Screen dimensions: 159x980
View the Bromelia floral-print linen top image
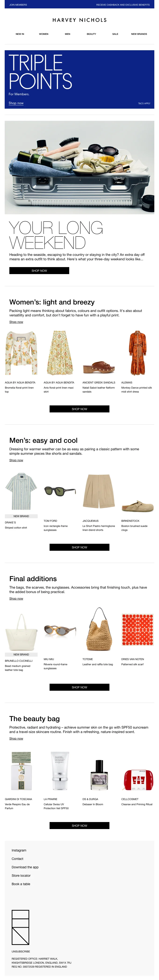click(x=21, y=353)
